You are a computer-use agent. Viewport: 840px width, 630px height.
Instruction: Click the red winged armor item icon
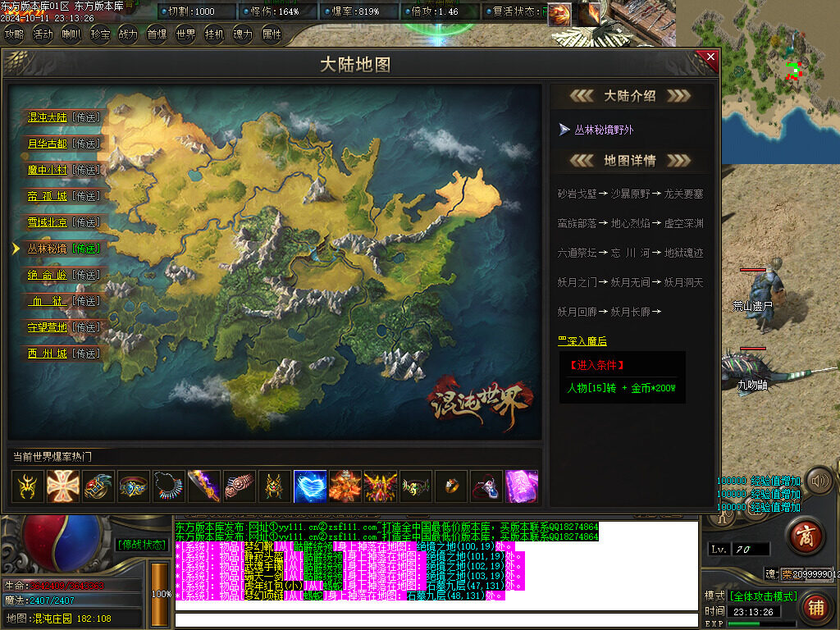pyautogui.click(x=381, y=486)
